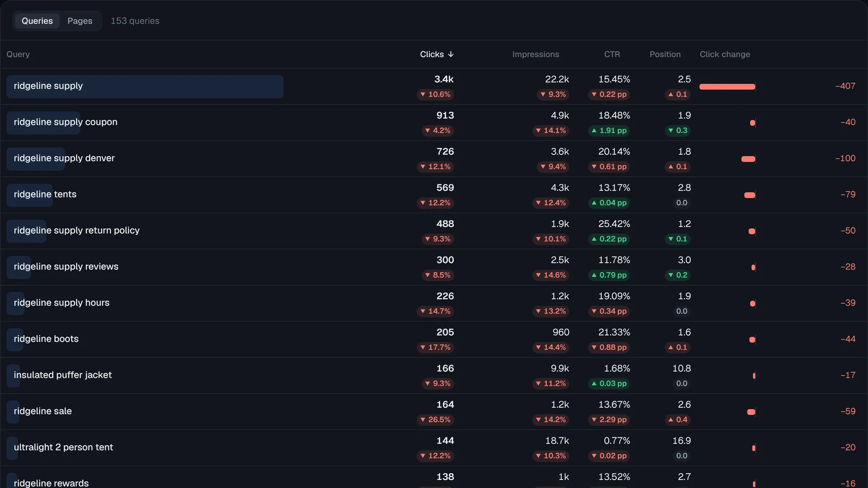Select the 'ridgeline supply return policy' query
Viewport: 868px width, 488px height.
point(76,230)
